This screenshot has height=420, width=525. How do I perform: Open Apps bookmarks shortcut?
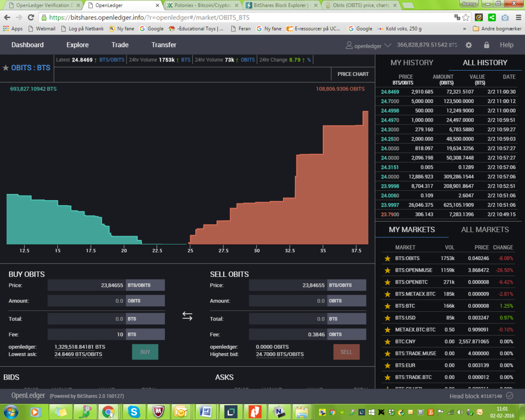(x=13, y=29)
